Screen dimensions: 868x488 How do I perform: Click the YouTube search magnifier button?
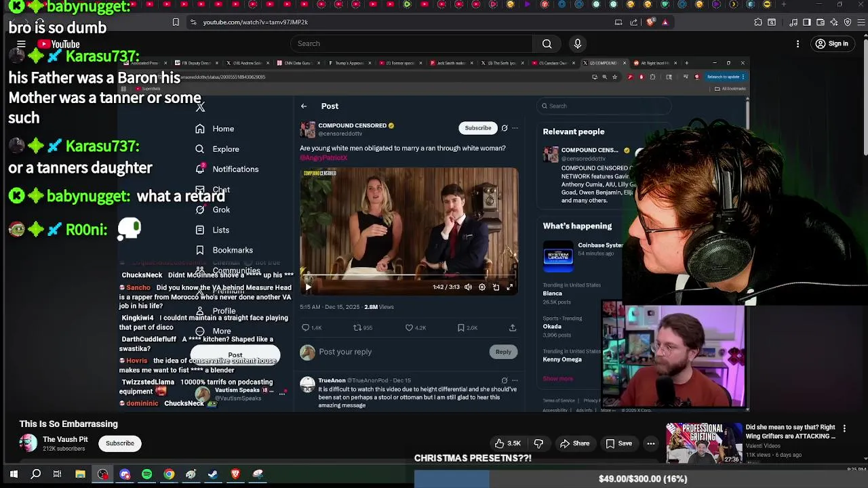[x=547, y=44]
